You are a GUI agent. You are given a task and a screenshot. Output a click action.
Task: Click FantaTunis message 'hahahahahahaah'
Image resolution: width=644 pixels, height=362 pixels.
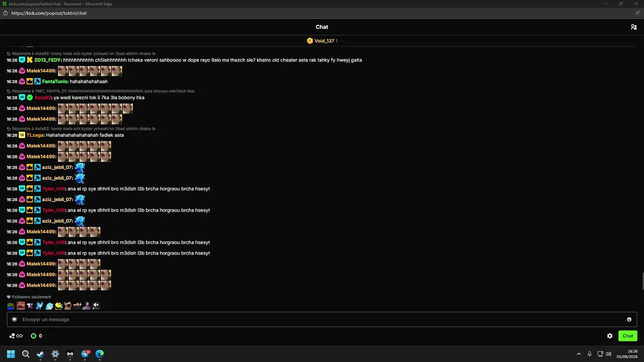(x=89, y=81)
